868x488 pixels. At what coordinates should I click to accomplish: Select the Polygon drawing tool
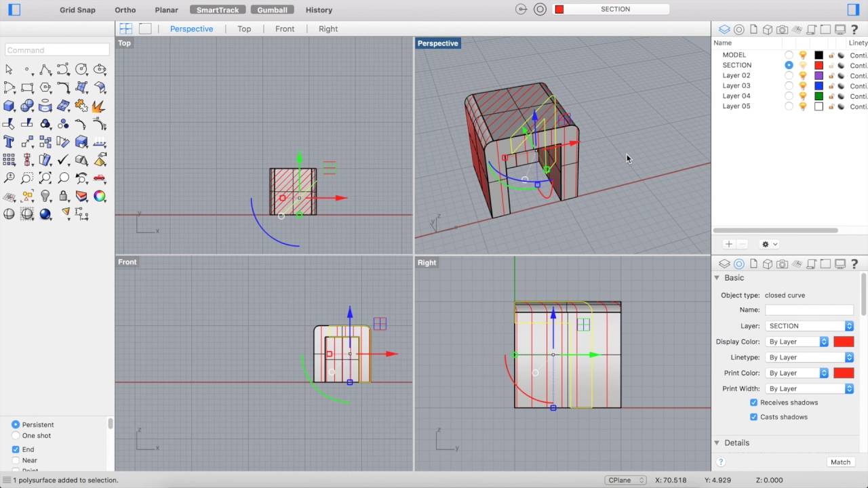point(45,87)
